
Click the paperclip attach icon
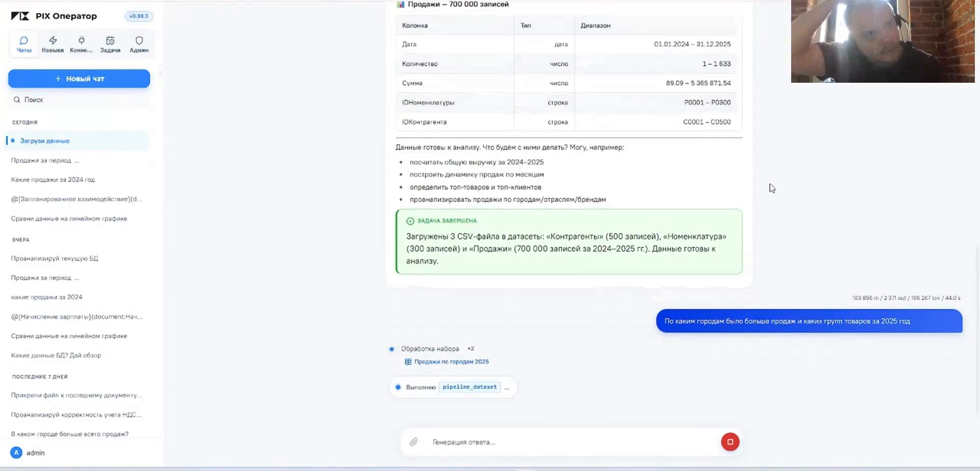pyautogui.click(x=413, y=442)
